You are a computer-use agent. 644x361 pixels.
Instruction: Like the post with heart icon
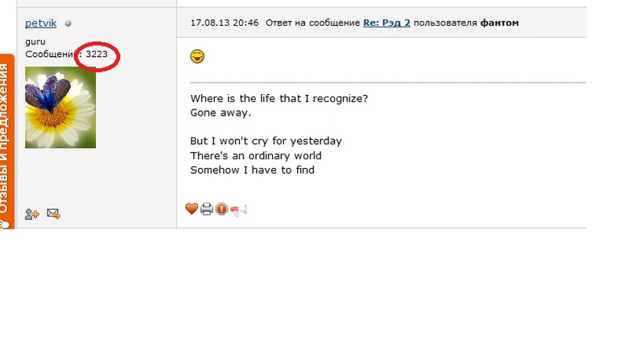tap(192, 209)
